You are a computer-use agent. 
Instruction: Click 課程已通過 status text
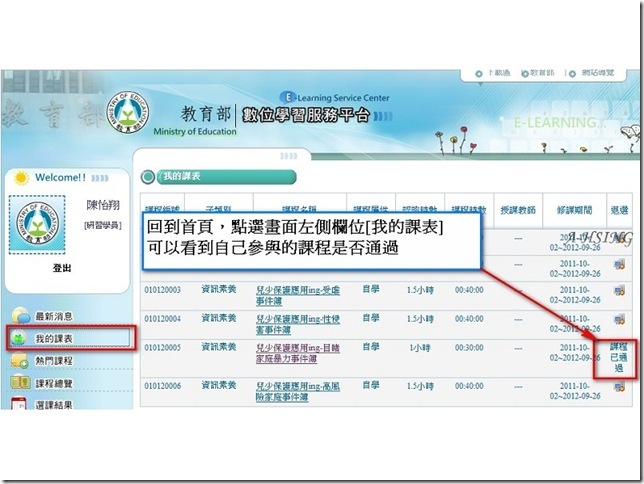click(x=619, y=357)
